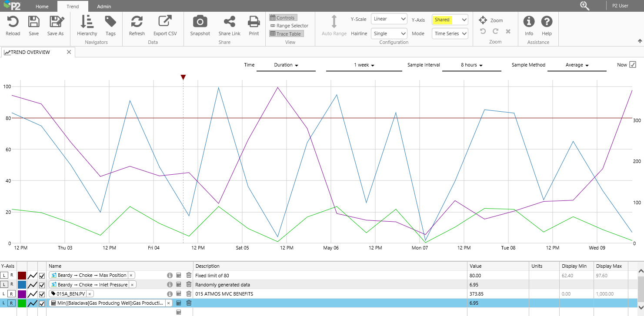The height and width of the screenshot is (316, 644).
Task: Click the Range Selector view button
Action: coord(289,26)
